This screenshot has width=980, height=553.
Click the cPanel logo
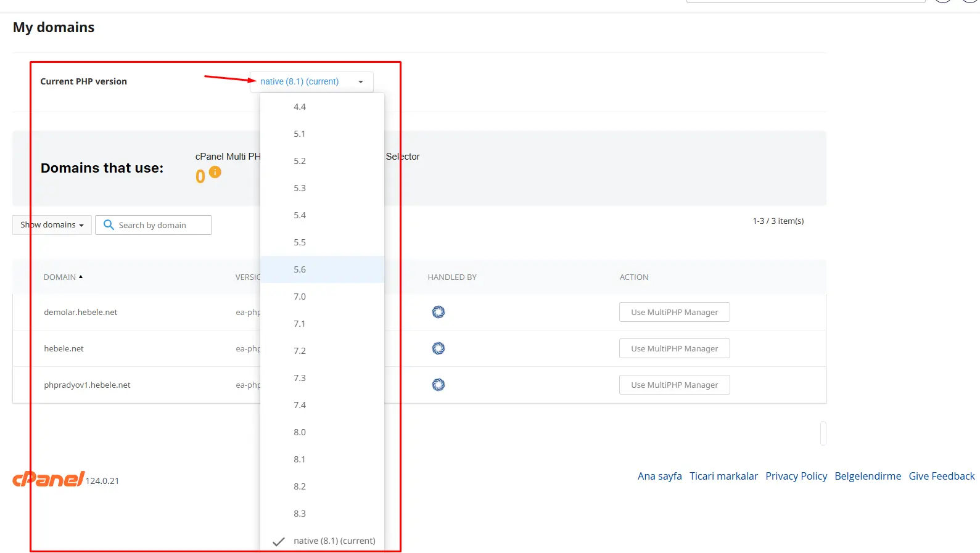tap(48, 479)
